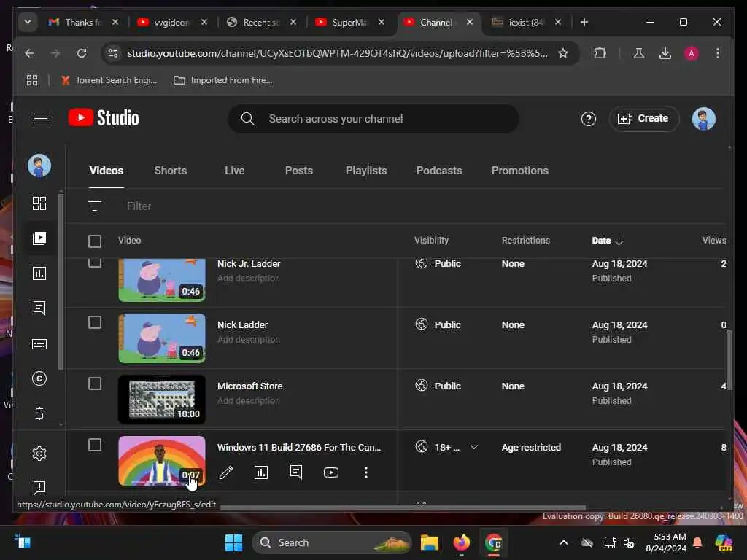Open the Microsoft Store video thumbnail
The image size is (747, 560).
pos(162,399)
